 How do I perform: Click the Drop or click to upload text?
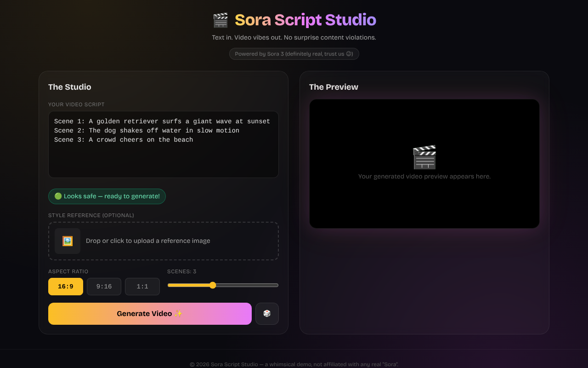click(x=148, y=241)
